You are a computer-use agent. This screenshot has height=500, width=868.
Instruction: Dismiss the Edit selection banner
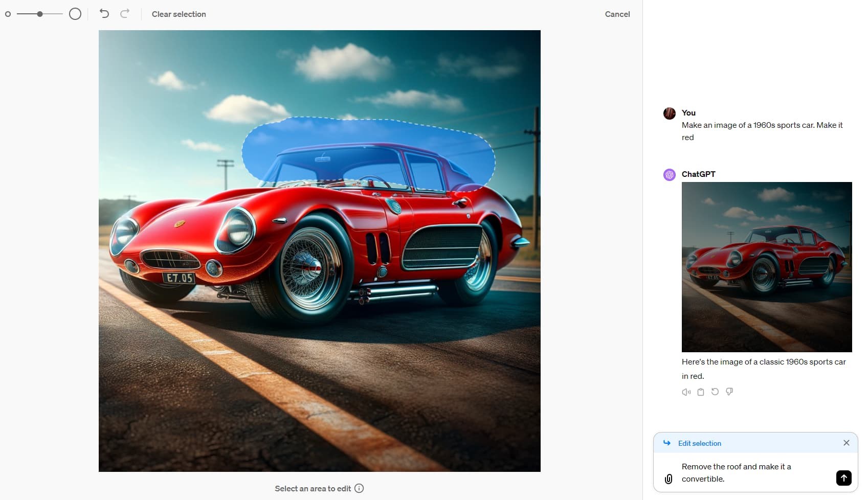click(846, 443)
